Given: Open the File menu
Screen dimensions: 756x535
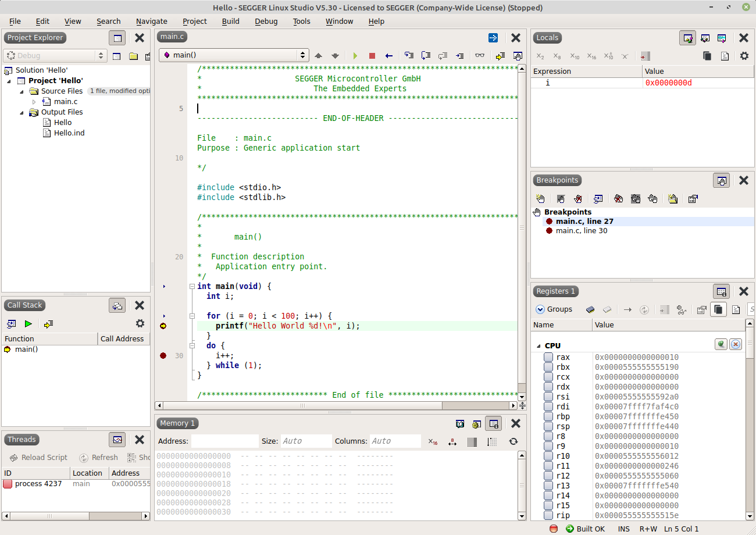Looking at the screenshot, I should pos(15,21).
